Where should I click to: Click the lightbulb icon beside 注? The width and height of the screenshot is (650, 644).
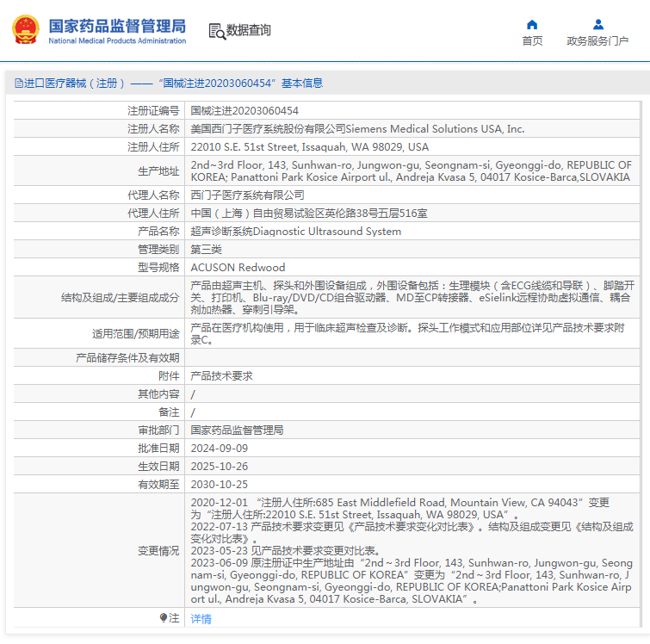[164, 618]
